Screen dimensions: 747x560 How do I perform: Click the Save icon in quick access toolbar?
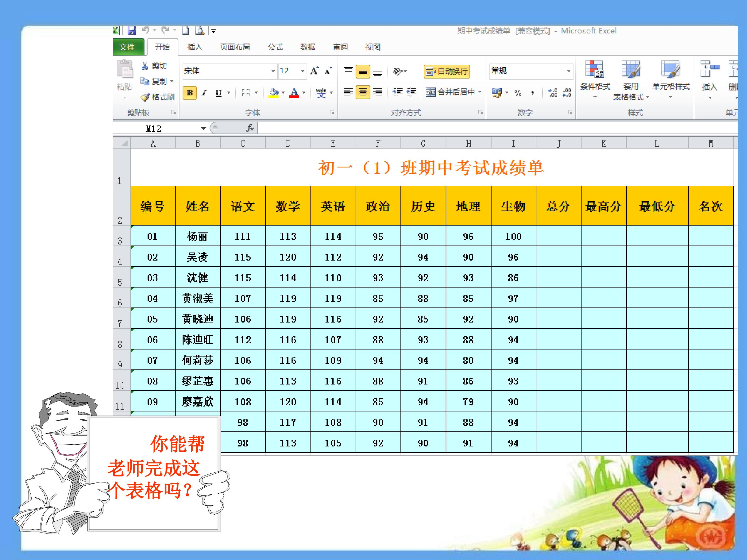click(x=132, y=31)
